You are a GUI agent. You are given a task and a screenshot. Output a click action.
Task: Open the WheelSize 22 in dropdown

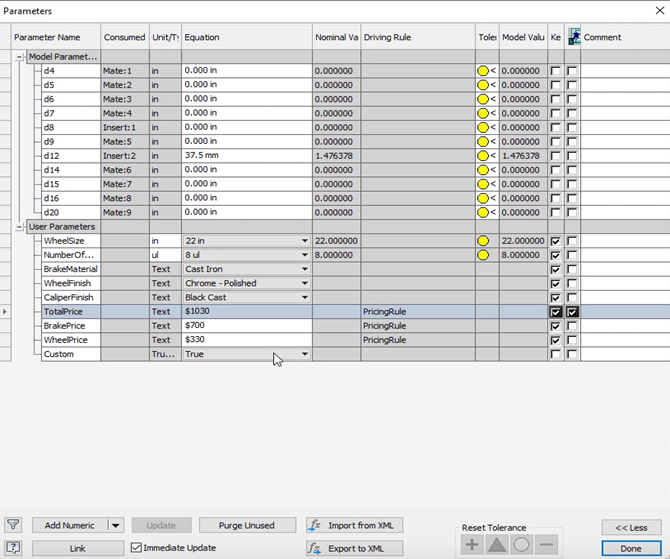coord(305,241)
